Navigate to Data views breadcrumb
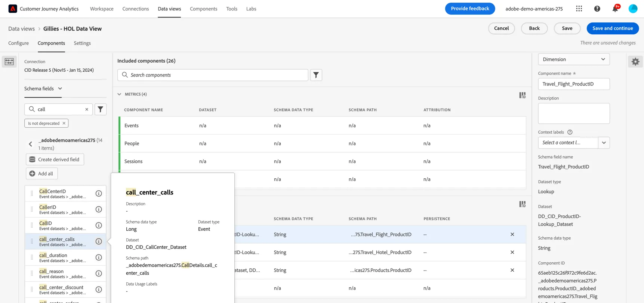 [21, 29]
